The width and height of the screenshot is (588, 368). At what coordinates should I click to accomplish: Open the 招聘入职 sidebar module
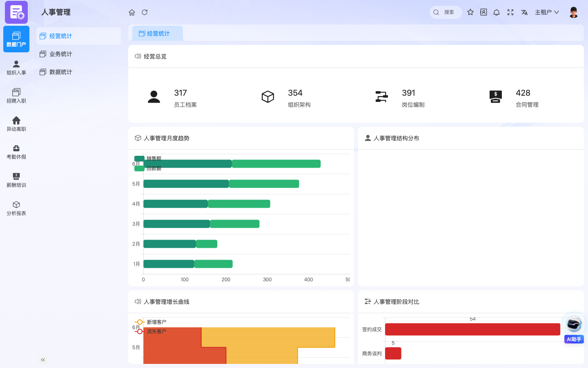click(16, 96)
